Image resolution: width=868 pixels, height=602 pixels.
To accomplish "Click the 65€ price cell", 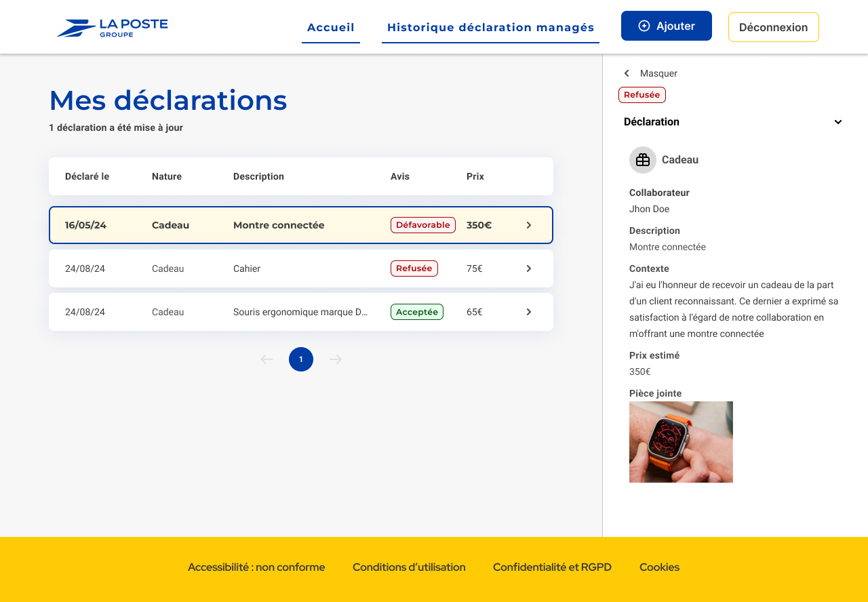I will 475,312.
